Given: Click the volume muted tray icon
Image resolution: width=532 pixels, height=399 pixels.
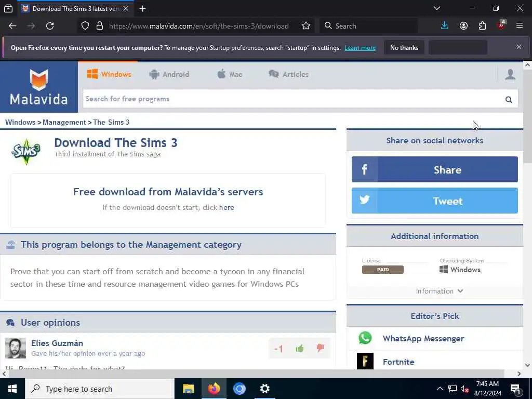Looking at the screenshot, I should [464, 389].
